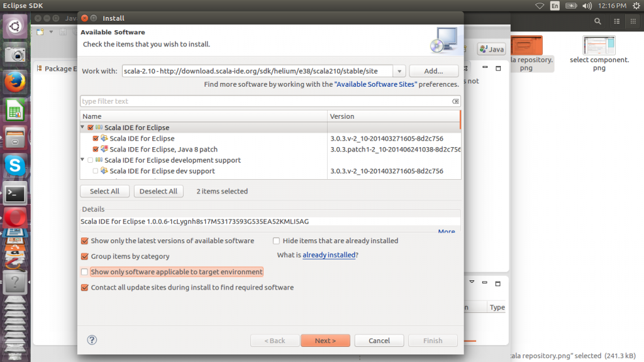Screen dimensions: 644x362
Task: Enable show only software applicable to target
Action: click(85, 271)
